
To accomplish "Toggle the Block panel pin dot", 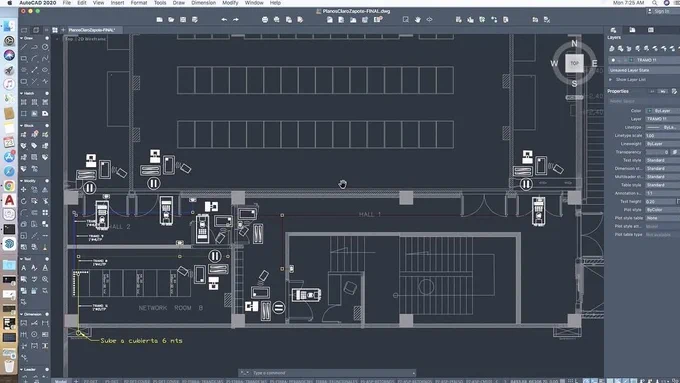I will (x=47, y=125).
